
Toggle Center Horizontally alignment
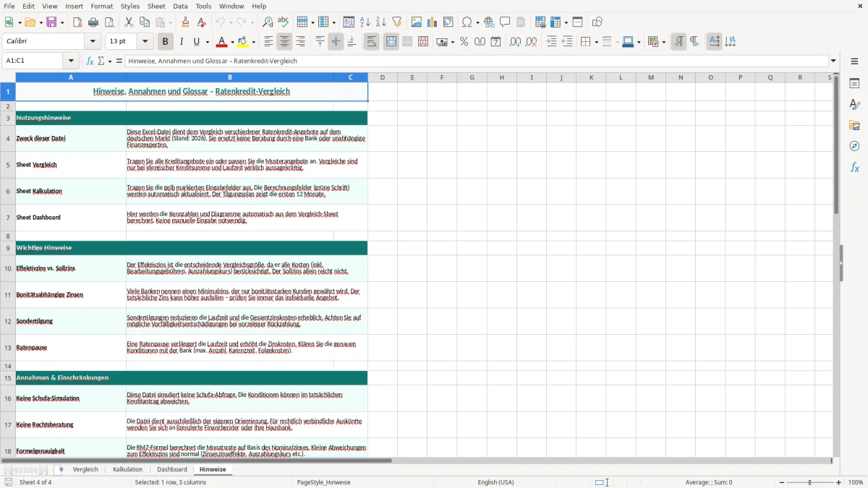pos(284,42)
